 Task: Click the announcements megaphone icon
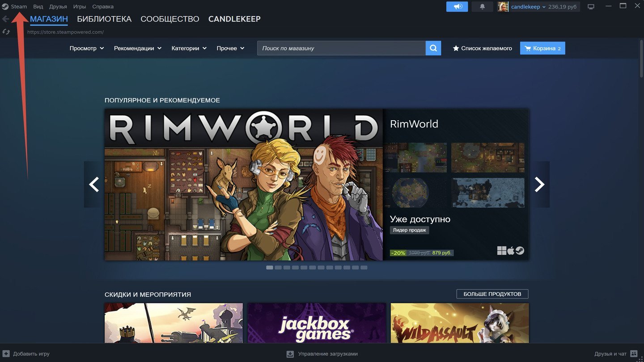pyautogui.click(x=457, y=7)
